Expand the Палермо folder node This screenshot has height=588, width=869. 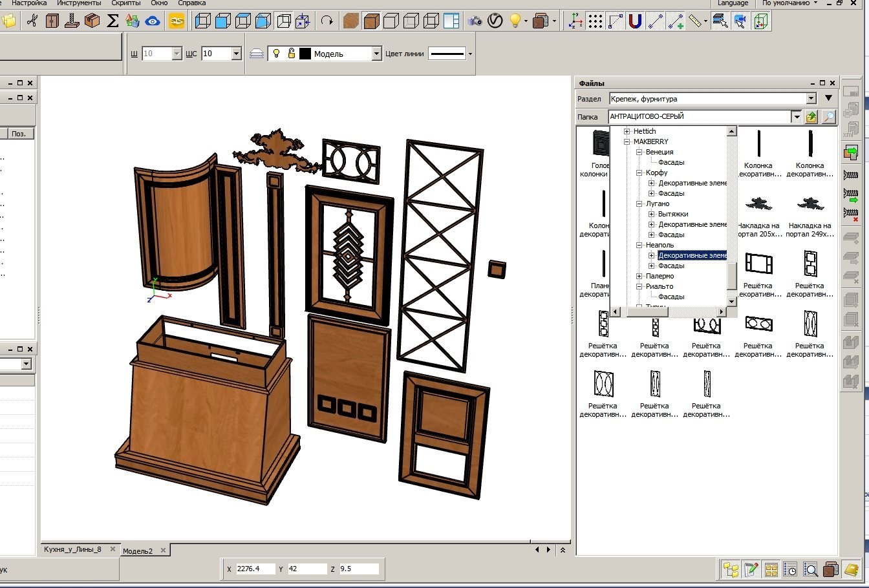[x=639, y=276]
